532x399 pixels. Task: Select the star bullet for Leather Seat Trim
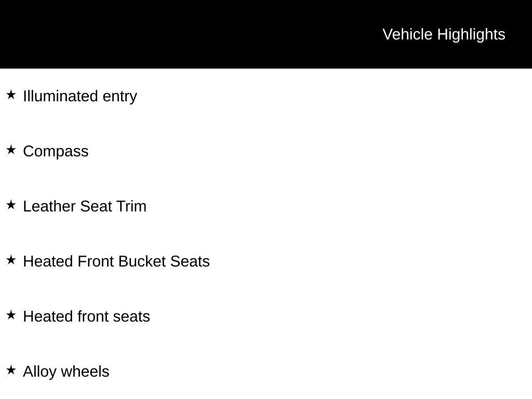pyautogui.click(x=11, y=205)
